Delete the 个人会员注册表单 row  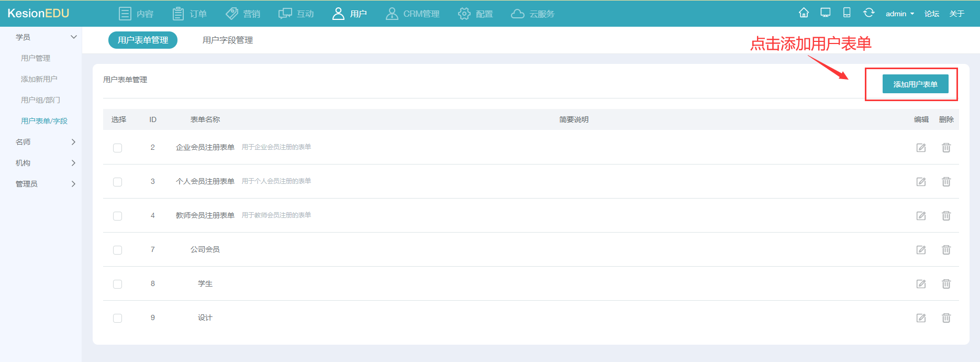click(x=946, y=182)
